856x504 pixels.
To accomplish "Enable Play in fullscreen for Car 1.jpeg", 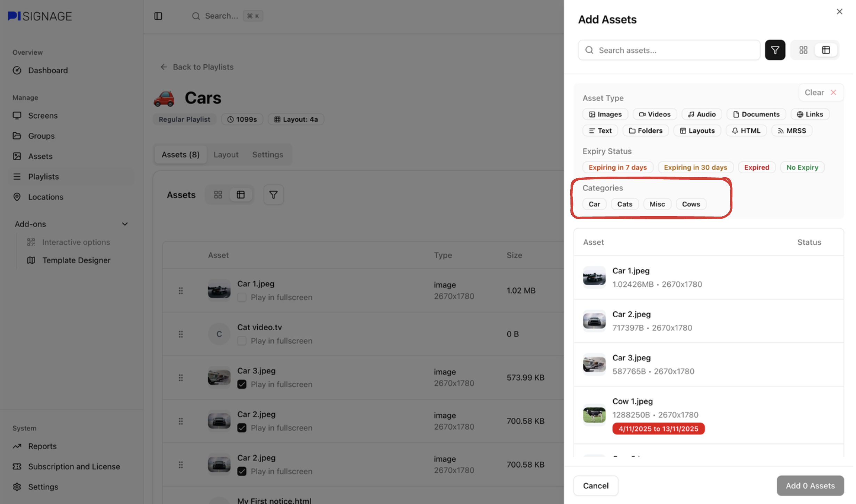I will (x=242, y=298).
